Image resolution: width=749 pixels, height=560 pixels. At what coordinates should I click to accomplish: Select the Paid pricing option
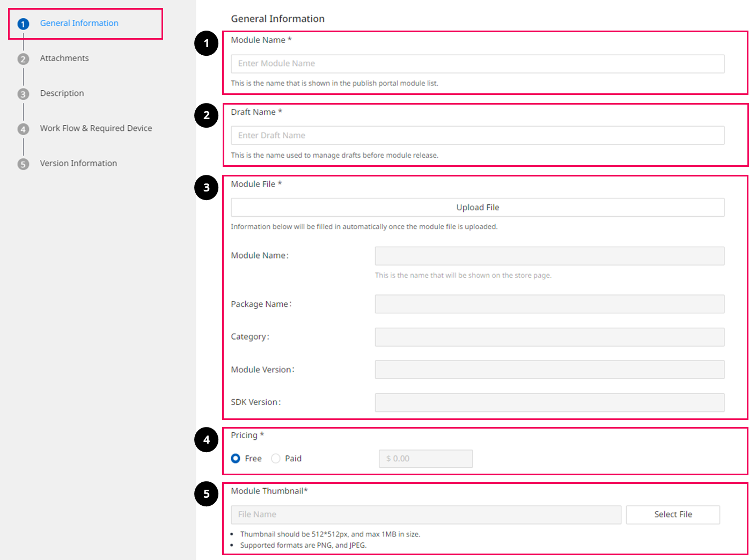(276, 459)
